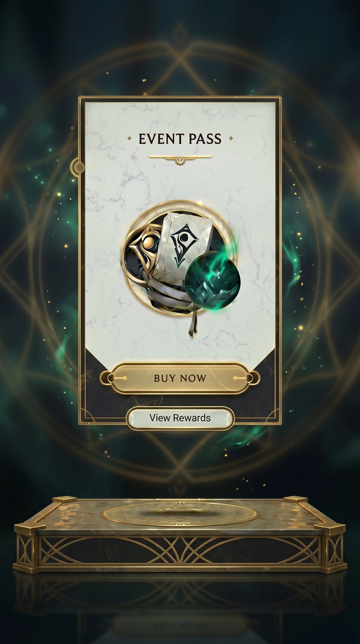Click the glowing green orb icon

213,281
